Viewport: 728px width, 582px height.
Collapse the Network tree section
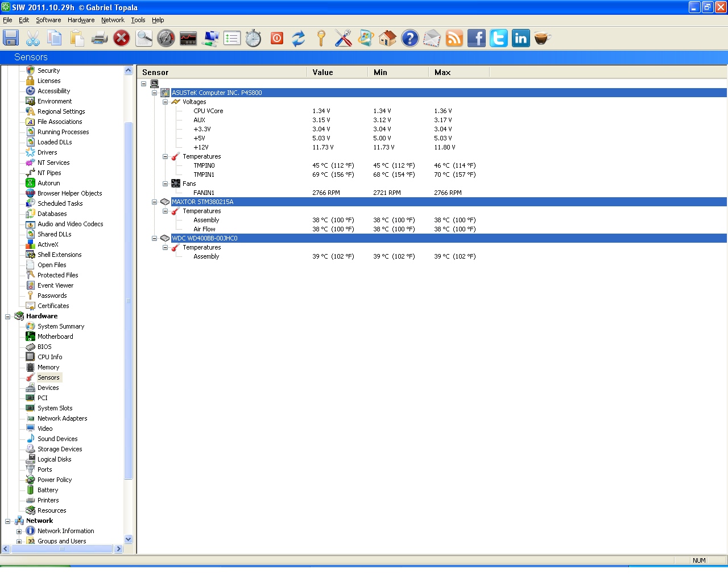[7, 521]
